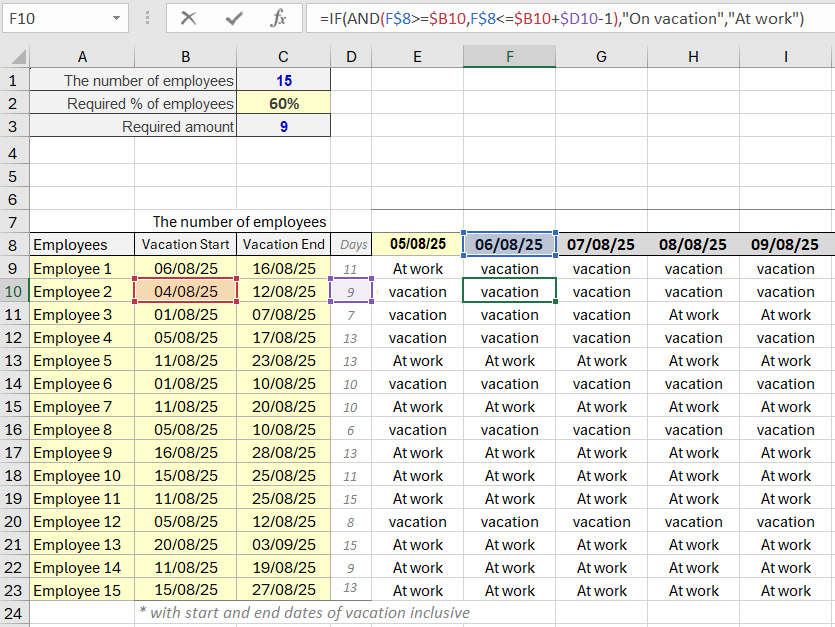The height and width of the screenshot is (627, 835).
Task: Click the 60% required percentage cell
Action: [283, 104]
